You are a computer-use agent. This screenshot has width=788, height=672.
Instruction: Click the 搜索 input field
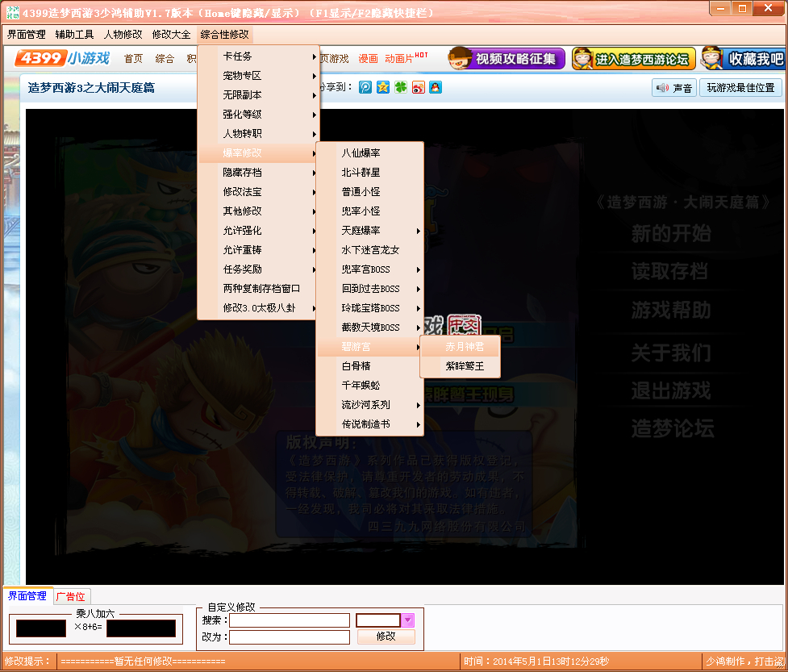pos(289,620)
